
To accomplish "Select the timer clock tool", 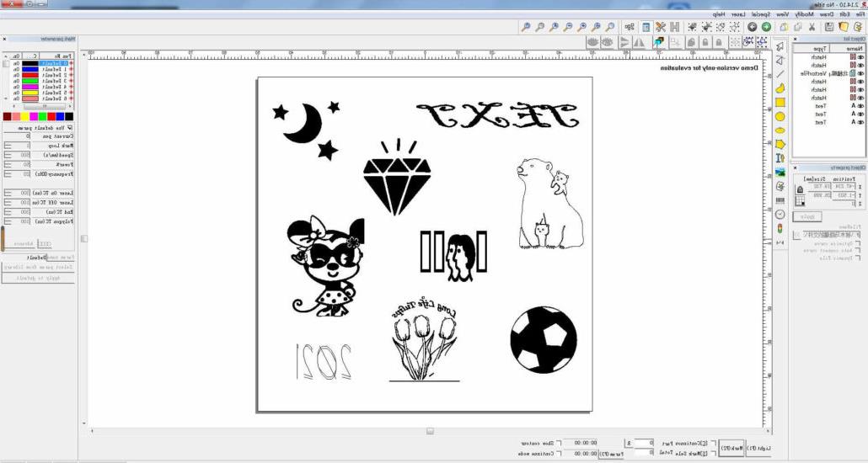I will click(780, 215).
